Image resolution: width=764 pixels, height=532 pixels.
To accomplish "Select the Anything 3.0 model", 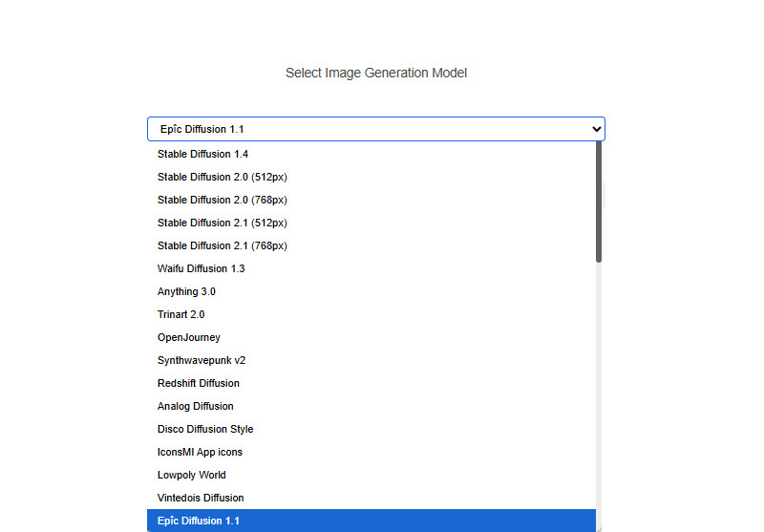I will [x=371, y=291].
